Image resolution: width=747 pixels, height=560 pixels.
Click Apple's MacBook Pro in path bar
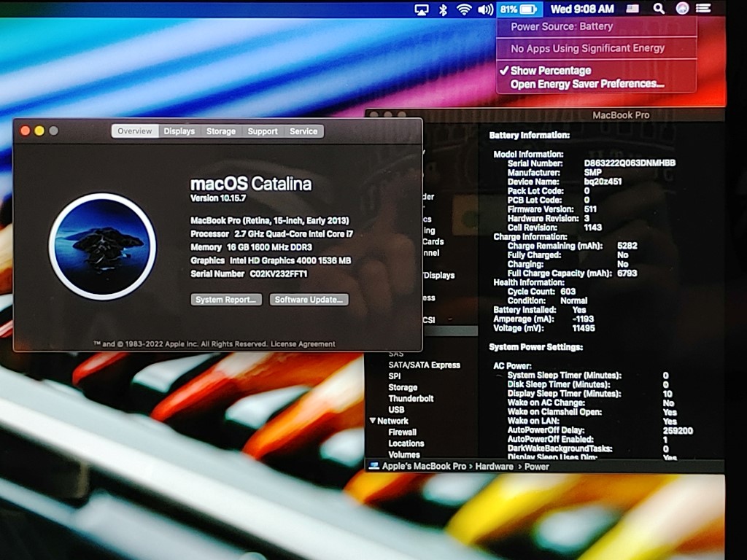(424, 466)
